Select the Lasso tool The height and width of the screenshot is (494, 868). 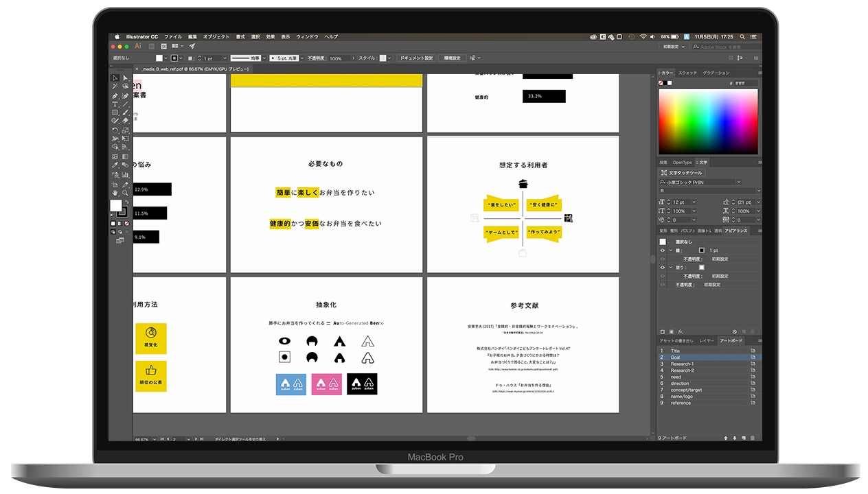tap(126, 86)
